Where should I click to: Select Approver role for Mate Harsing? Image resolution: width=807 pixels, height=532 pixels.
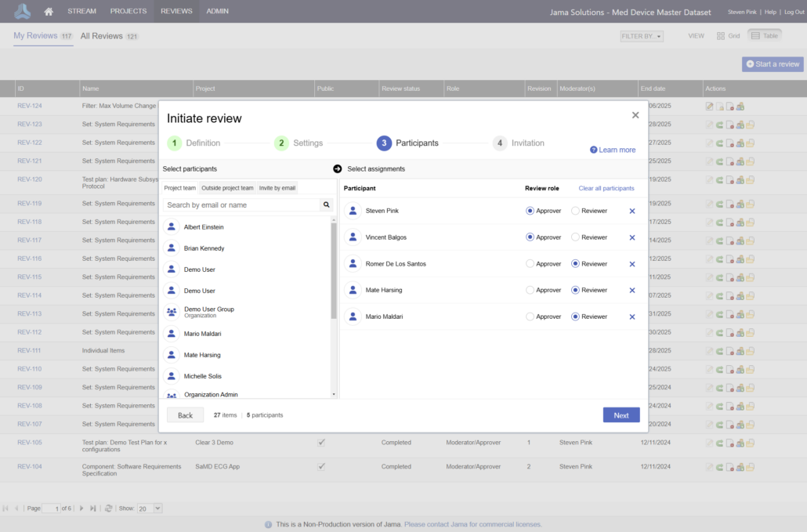click(530, 290)
